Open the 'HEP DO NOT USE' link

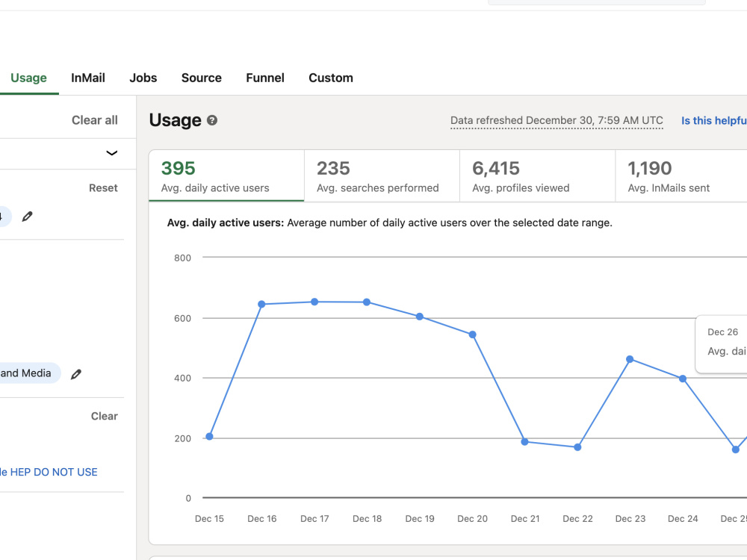pyautogui.click(x=49, y=472)
